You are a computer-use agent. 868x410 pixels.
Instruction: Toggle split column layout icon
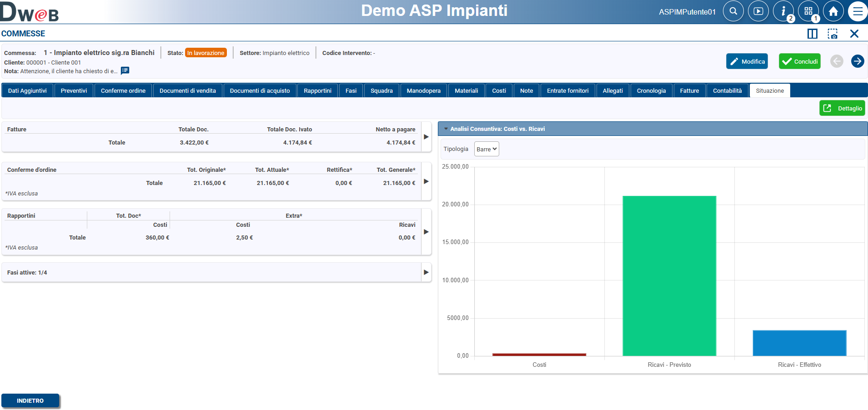click(812, 34)
